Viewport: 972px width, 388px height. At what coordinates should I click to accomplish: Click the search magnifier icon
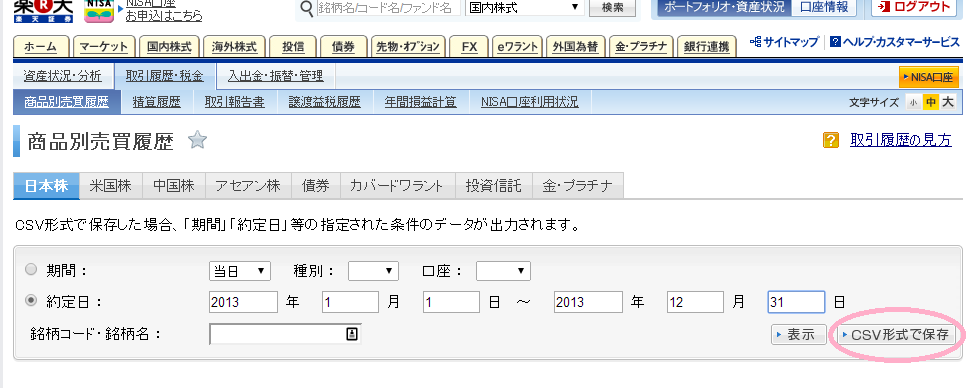coord(306,8)
